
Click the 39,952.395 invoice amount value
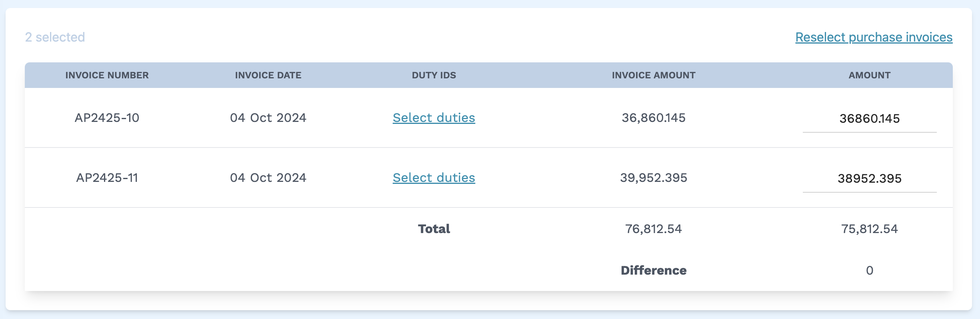click(653, 178)
